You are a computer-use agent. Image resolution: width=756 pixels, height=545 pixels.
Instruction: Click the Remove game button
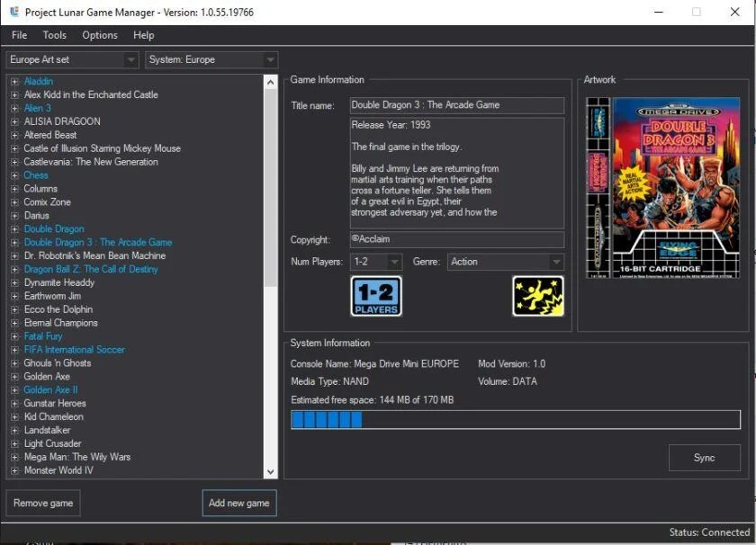(43, 503)
